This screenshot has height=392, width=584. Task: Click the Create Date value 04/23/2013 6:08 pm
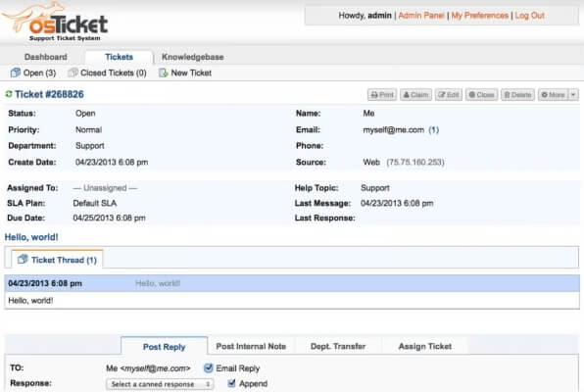[x=112, y=162]
